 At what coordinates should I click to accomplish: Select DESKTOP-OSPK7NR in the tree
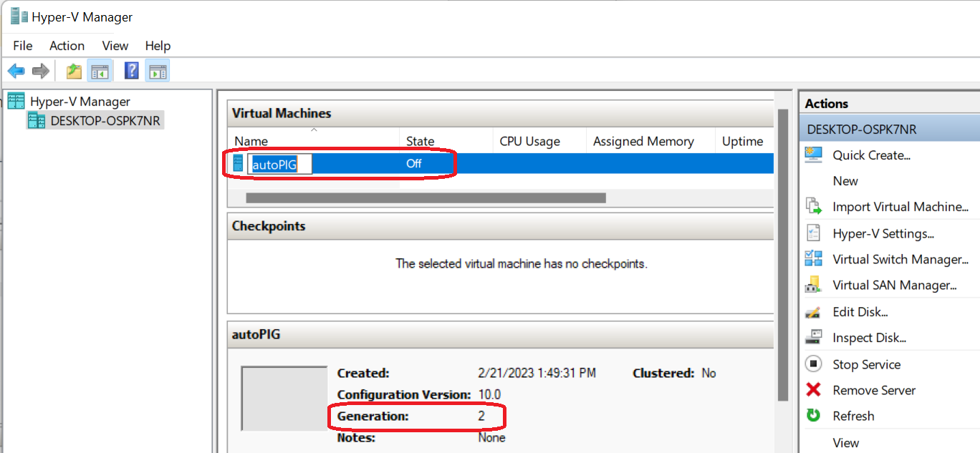click(x=105, y=120)
